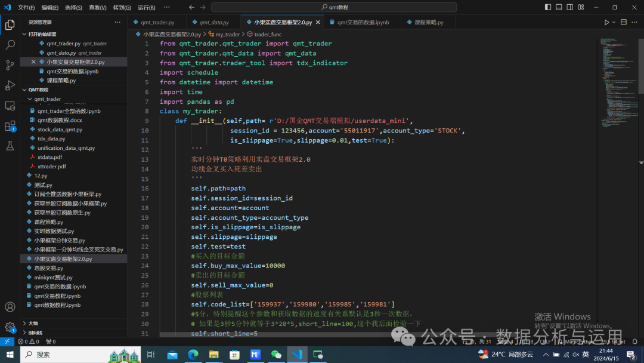Screen dimensions: 644x363
Task: Switch to the qmt_data.py tab
Action: click(213, 22)
